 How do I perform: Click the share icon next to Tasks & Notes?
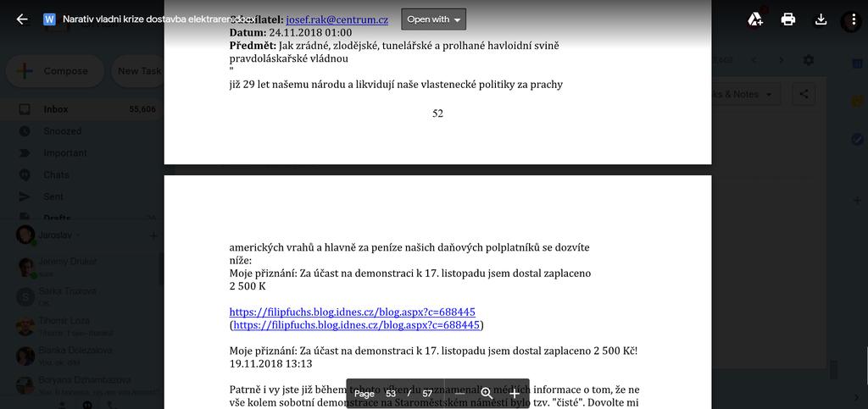(x=804, y=95)
